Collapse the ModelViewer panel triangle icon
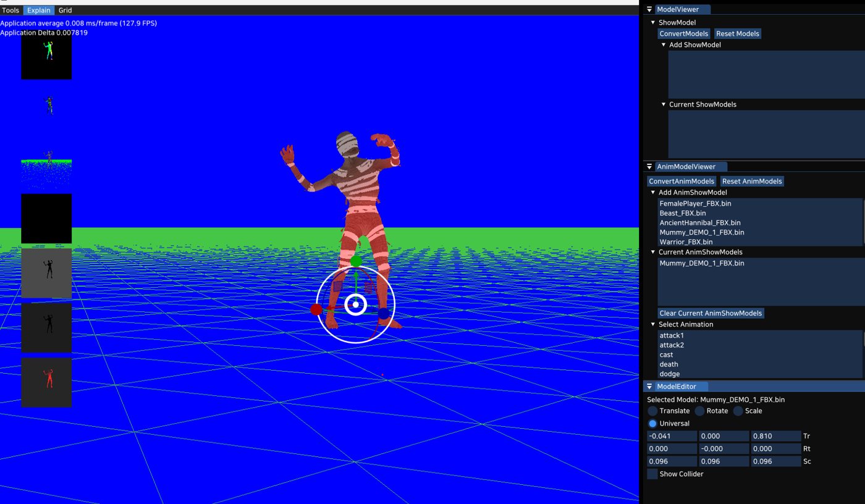Viewport: 865px width, 504px height. (649, 9)
